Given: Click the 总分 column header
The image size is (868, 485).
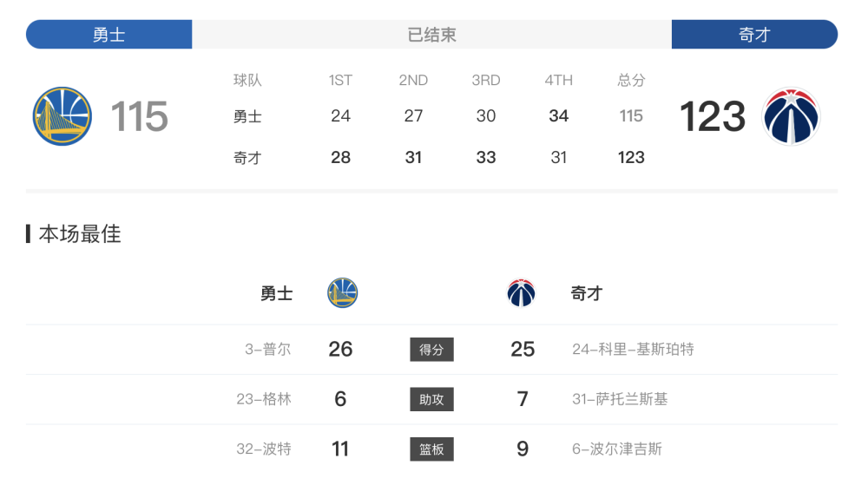Looking at the screenshot, I should click(631, 80).
